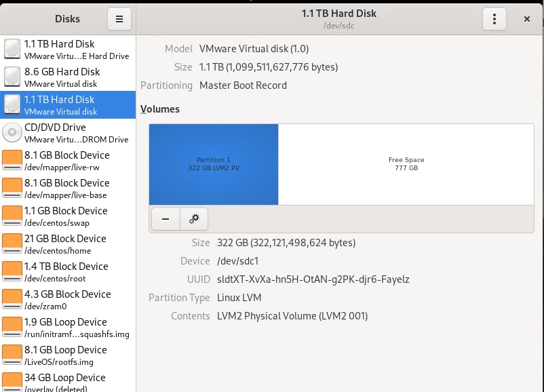
Task: Click the UUID value sldtXT-XvXa-hn5H
Action: click(x=313, y=279)
